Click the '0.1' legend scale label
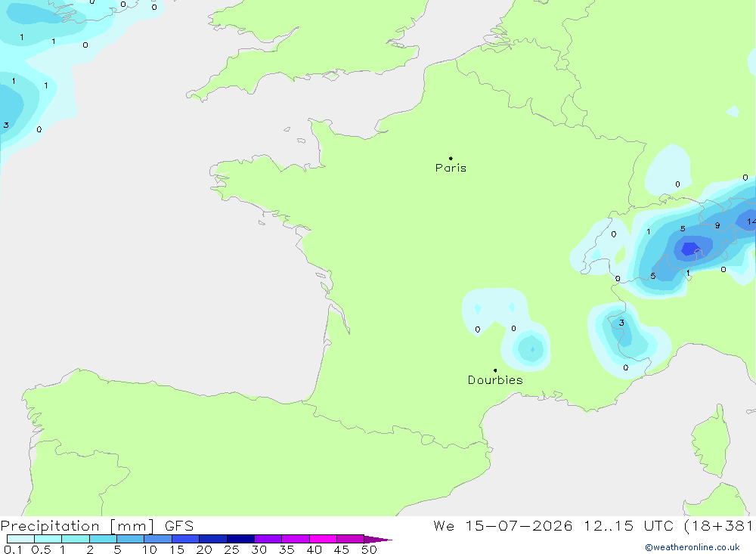Image resolution: width=756 pixels, height=554 pixels. 13,549
